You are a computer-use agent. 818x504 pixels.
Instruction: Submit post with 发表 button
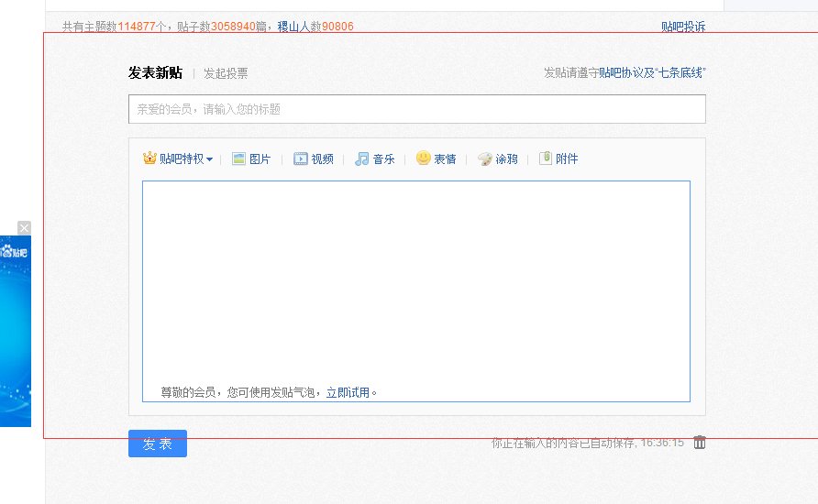pyautogui.click(x=158, y=444)
